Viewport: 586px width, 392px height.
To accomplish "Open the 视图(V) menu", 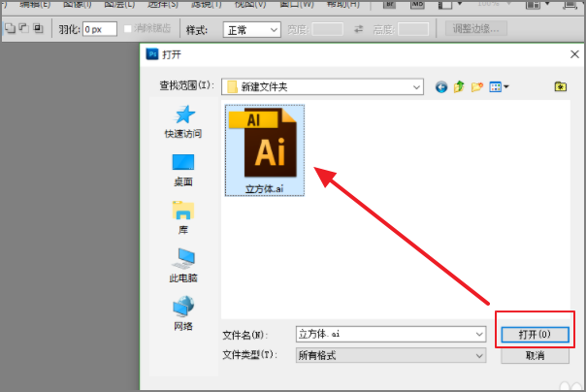I will pos(250,4).
